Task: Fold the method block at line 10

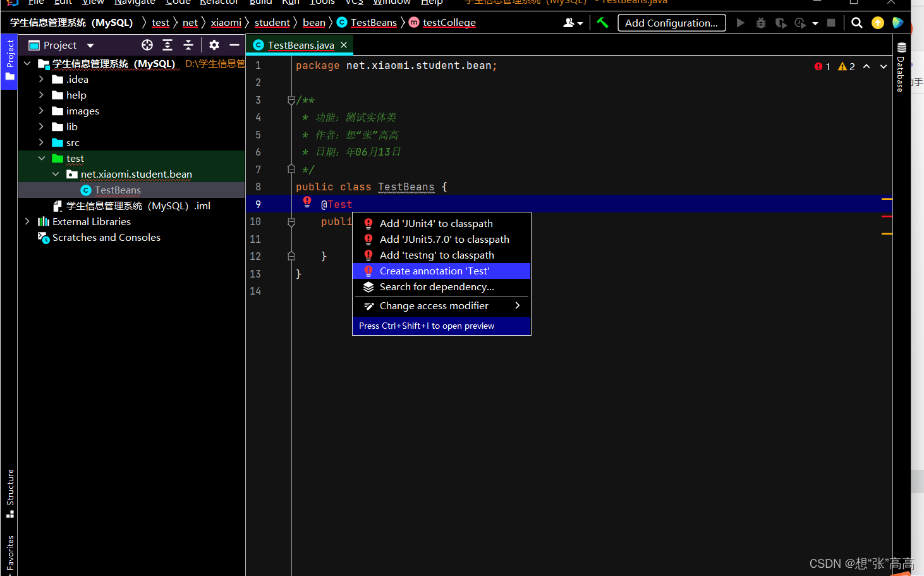Action: pos(291,222)
